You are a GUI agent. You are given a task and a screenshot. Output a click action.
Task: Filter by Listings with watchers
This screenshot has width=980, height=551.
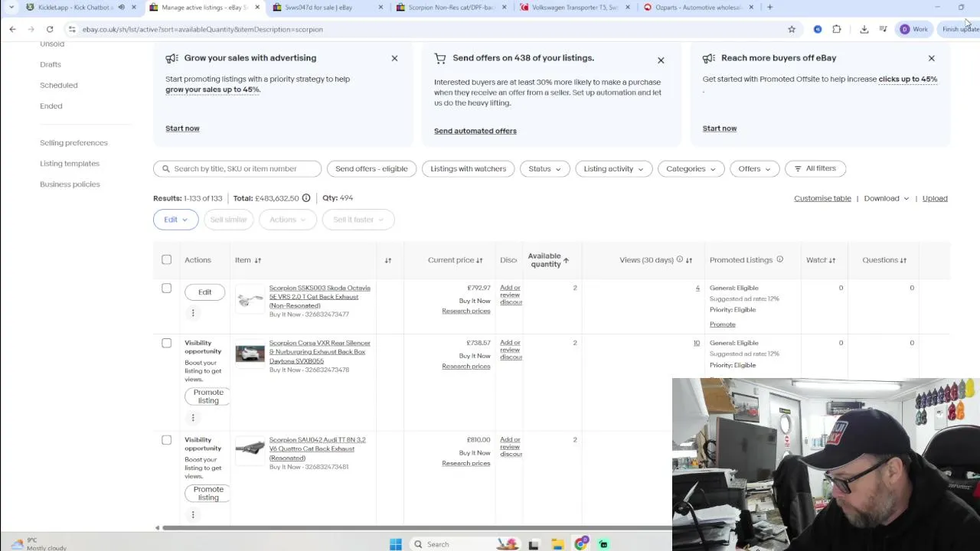(468, 168)
